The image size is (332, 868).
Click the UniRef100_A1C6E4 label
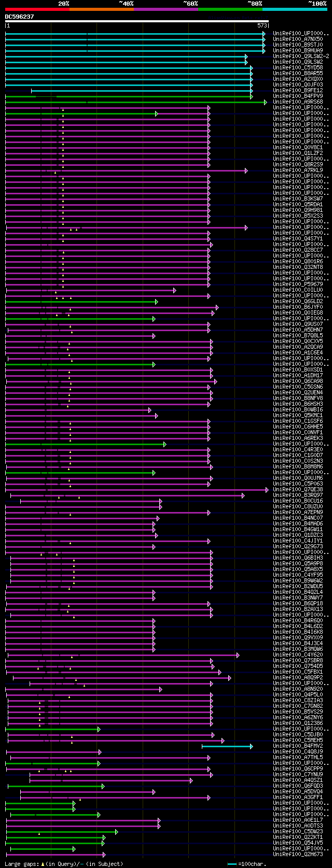click(x=298, y=353)
